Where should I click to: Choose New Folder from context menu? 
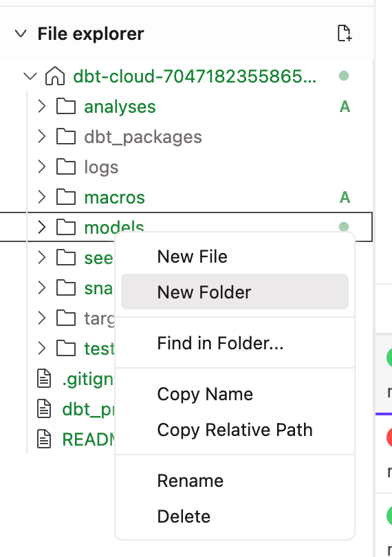tap(235, 292)
